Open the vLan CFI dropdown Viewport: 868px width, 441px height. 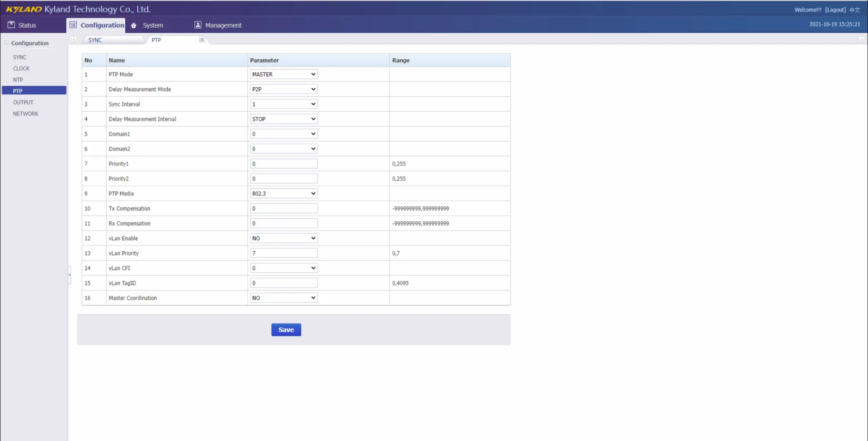pyautogui.click(x=284, y=268)
